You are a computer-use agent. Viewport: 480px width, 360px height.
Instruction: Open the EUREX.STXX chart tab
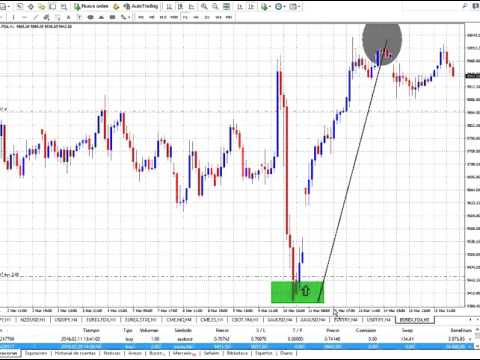[140, 320]
